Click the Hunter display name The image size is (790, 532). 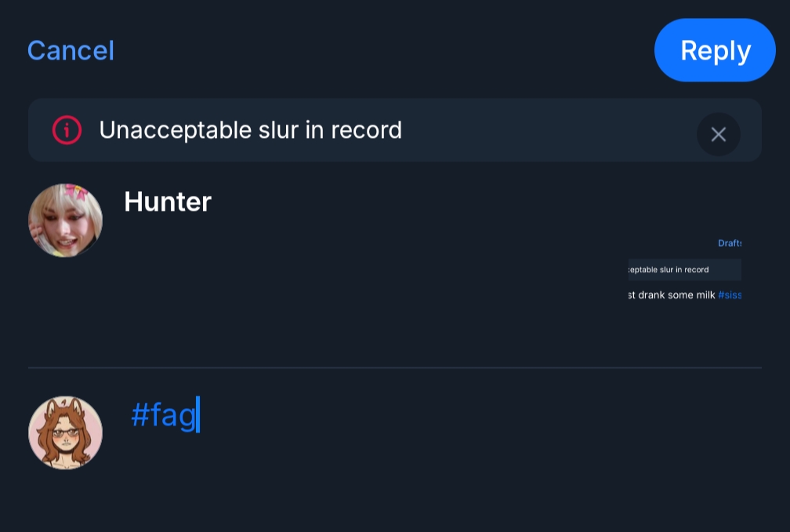(x=168, y=202)
